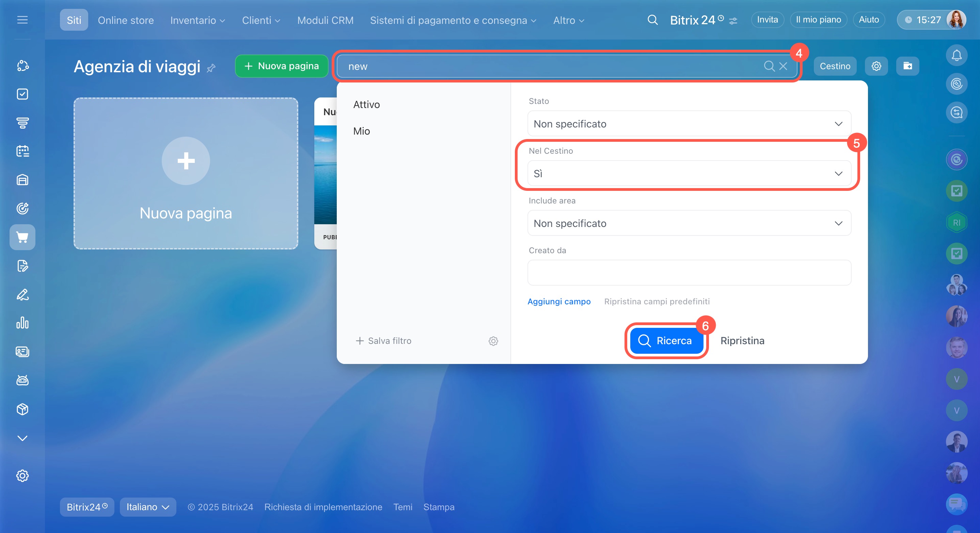Open the tasks checkmark sidebar icon

pos(22,94)
